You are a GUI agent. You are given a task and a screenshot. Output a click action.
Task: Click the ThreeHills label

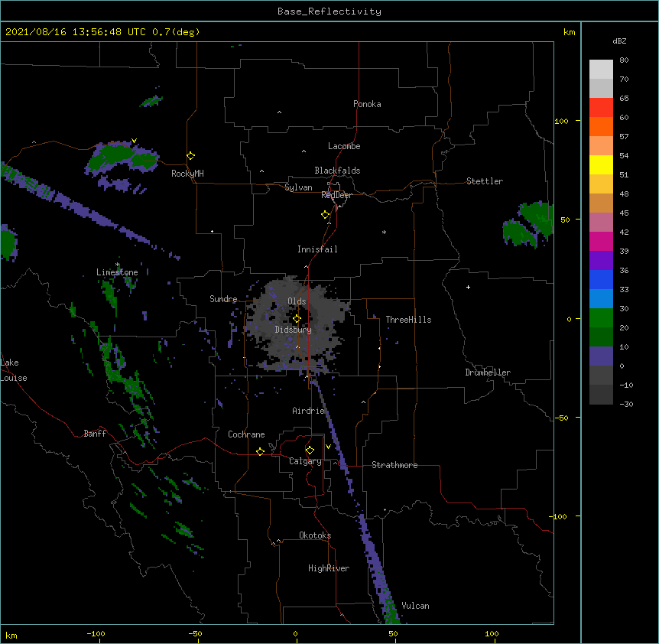[408, 320]
